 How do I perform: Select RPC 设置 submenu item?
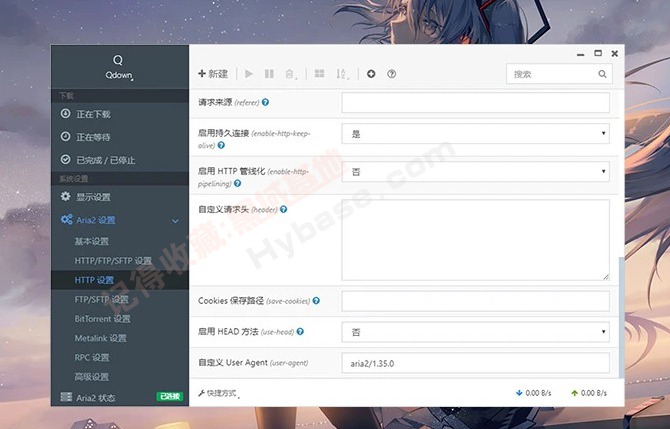click(x=92, y=357)
